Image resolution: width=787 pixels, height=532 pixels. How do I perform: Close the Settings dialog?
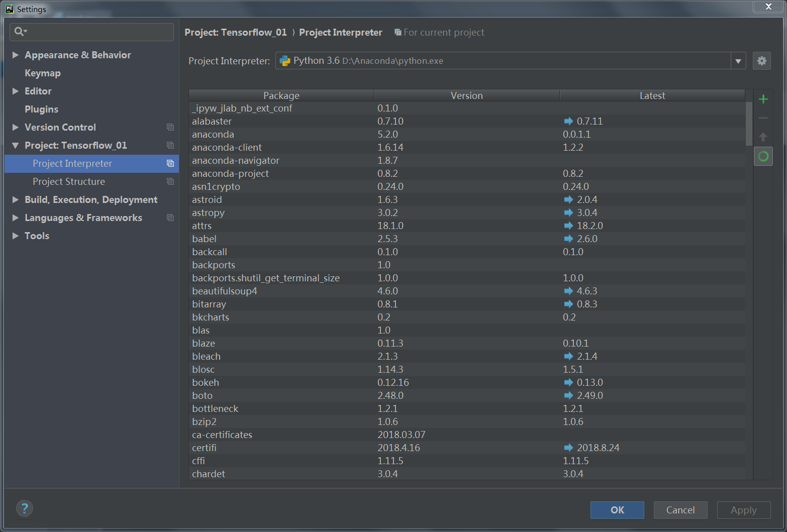tap(768, 7)
